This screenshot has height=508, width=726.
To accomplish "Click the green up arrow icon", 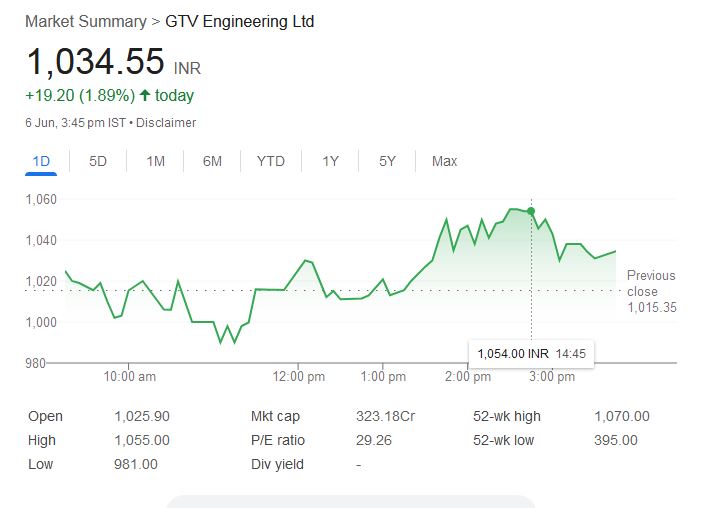I will [145, 96].
